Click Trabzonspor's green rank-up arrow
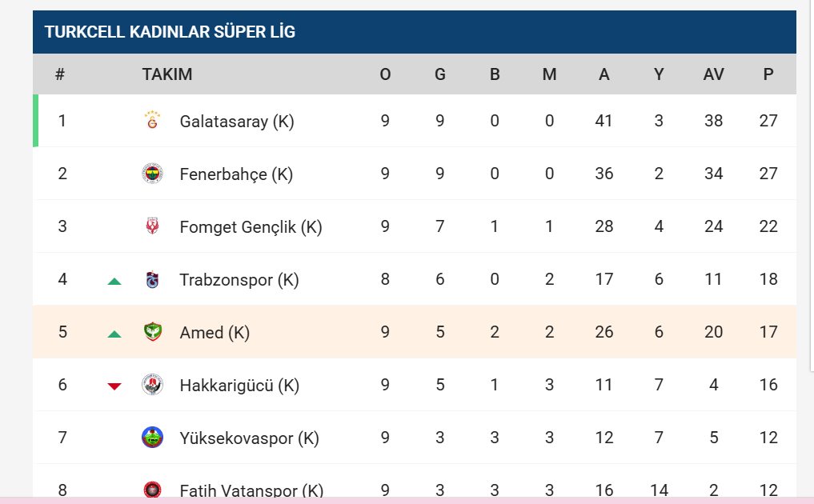Viewport: 814px width, 504px height. (x=114, y=281)
